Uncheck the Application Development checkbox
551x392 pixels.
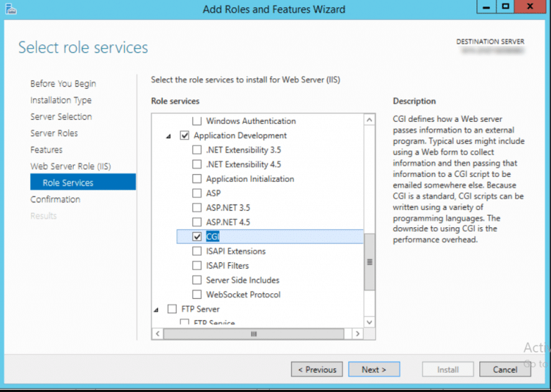pos(184,135)
